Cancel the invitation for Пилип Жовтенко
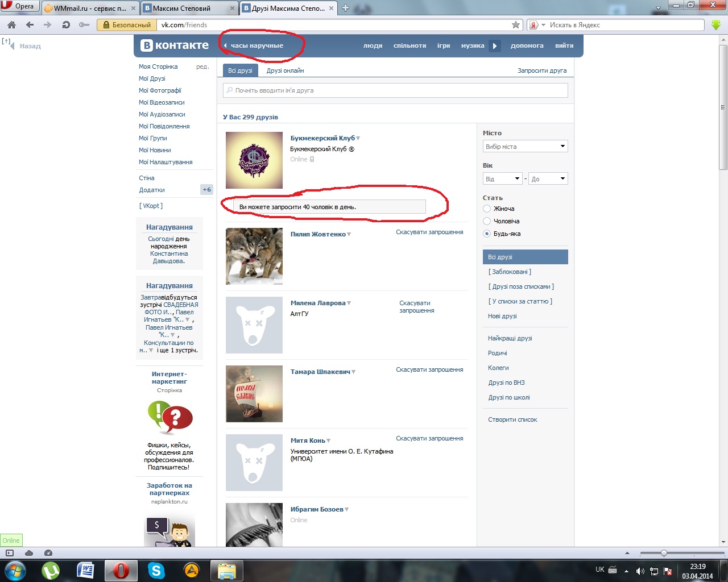728x582 pixels. 429,232
